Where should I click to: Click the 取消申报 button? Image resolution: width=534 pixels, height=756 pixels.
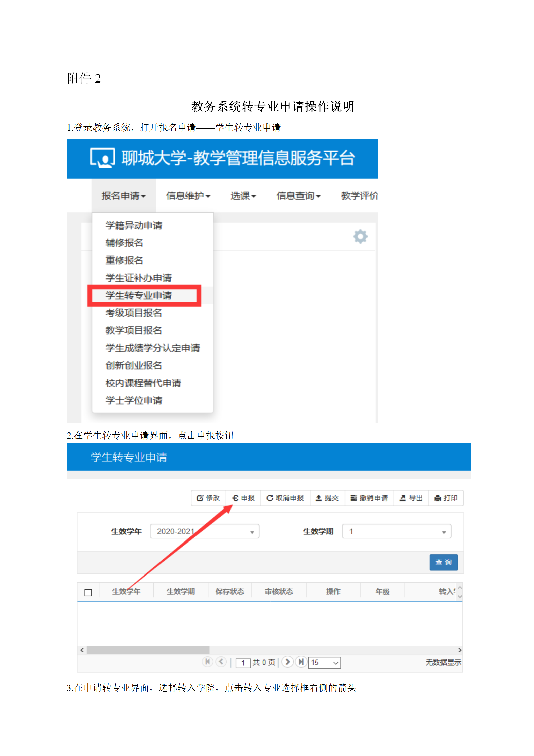coord(285,498)
